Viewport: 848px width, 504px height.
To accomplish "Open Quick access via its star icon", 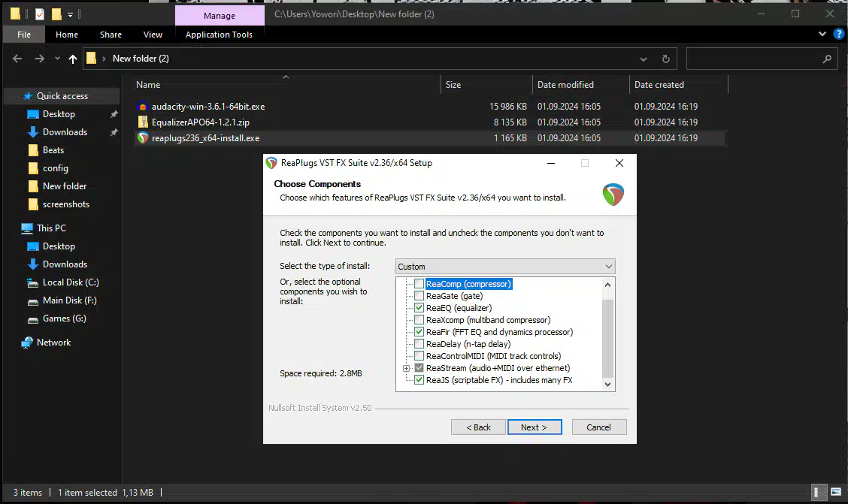I will coord(28,95).
